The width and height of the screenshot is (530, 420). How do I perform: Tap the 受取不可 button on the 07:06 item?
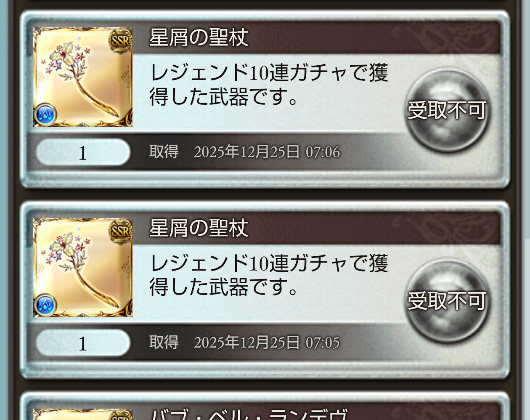point(448,110)
